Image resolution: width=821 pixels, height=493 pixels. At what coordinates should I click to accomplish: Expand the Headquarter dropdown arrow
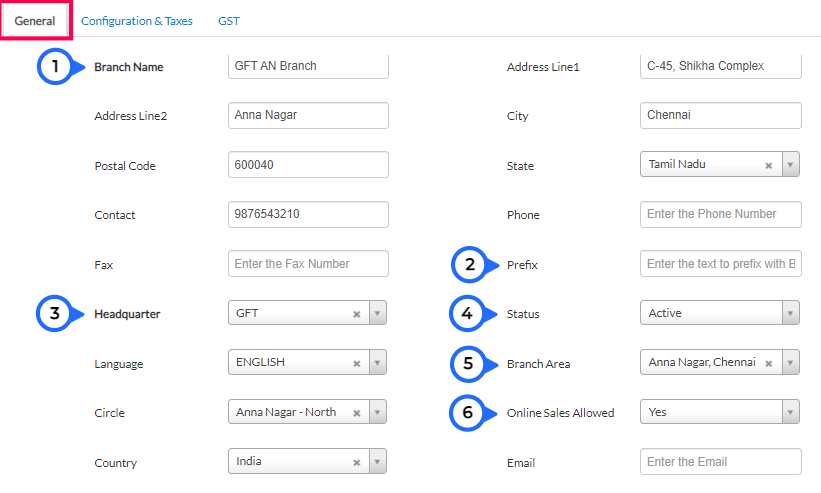[x=377, y=314]
